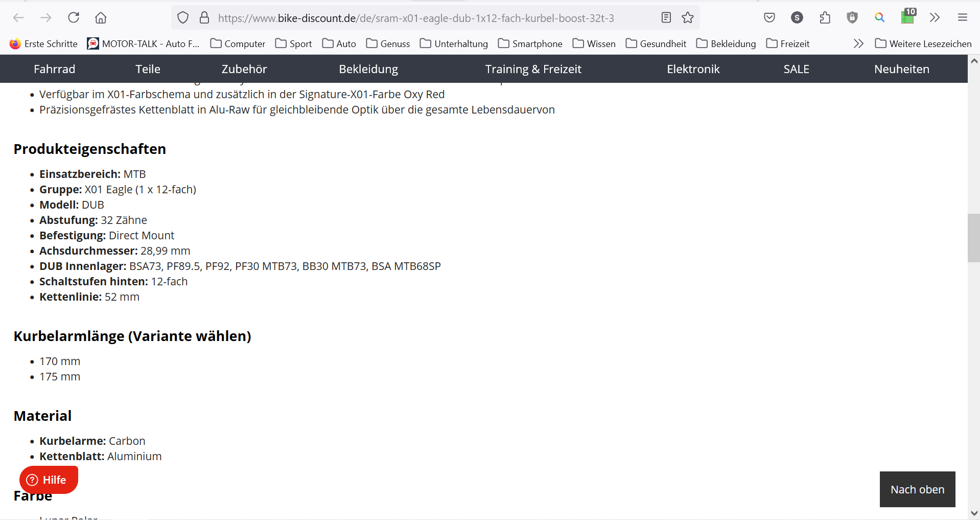Open the Fahrrad navigation menu
Viewport: 980px width, 520px height.
tap(55, 69)
